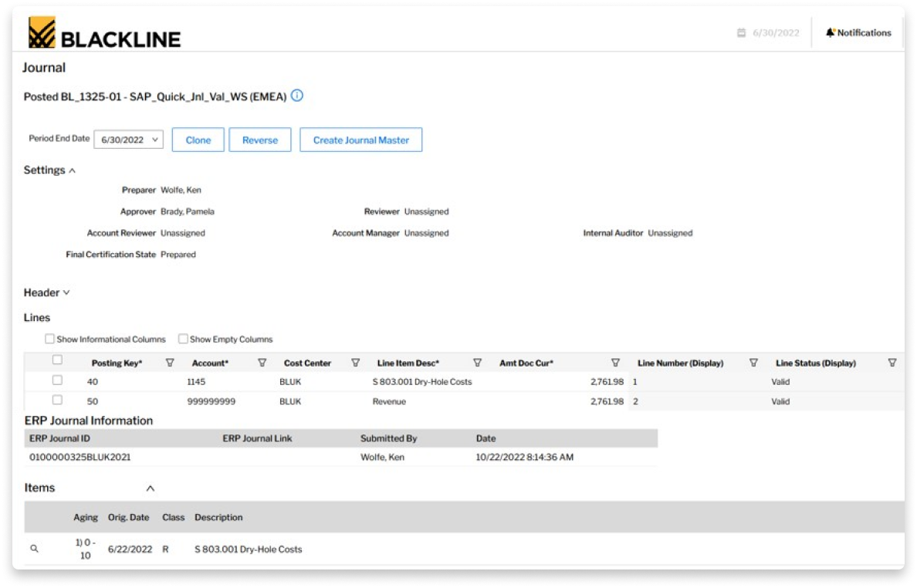Filter the Line Item Desc column

click(477, 363)
